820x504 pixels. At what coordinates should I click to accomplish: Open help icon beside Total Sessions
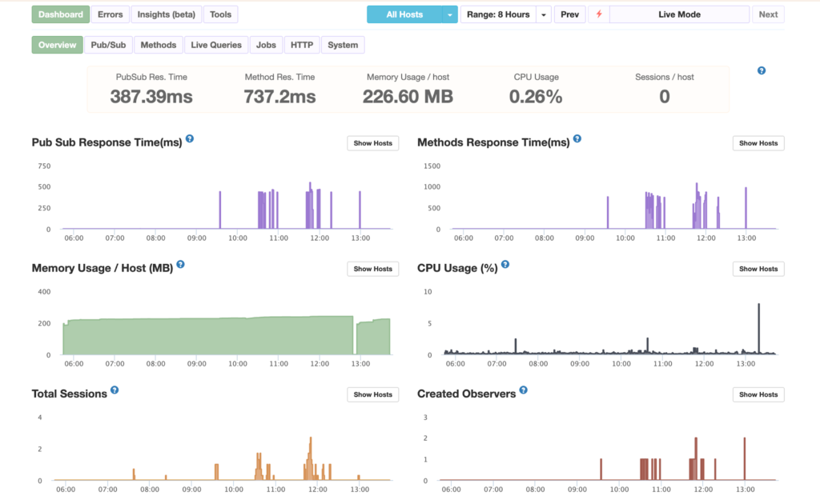coord(115,390)
